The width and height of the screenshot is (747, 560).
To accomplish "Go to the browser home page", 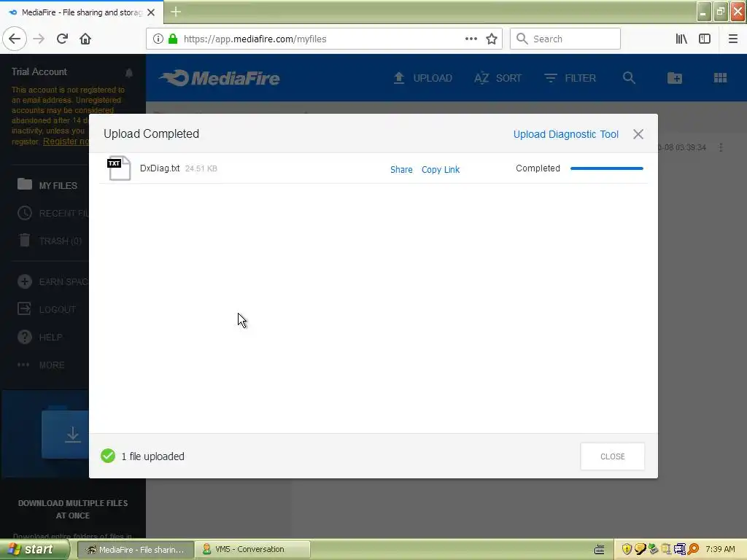I will point(85,39).
